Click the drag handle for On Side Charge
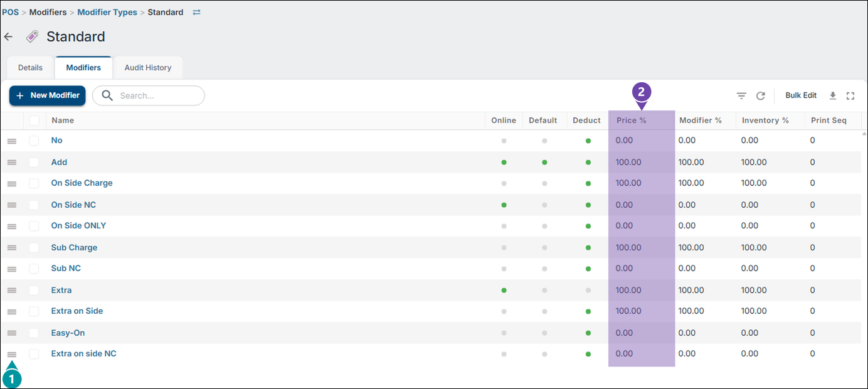The height and width of the screenshot is (389, 868). click(x=12, y=184)
